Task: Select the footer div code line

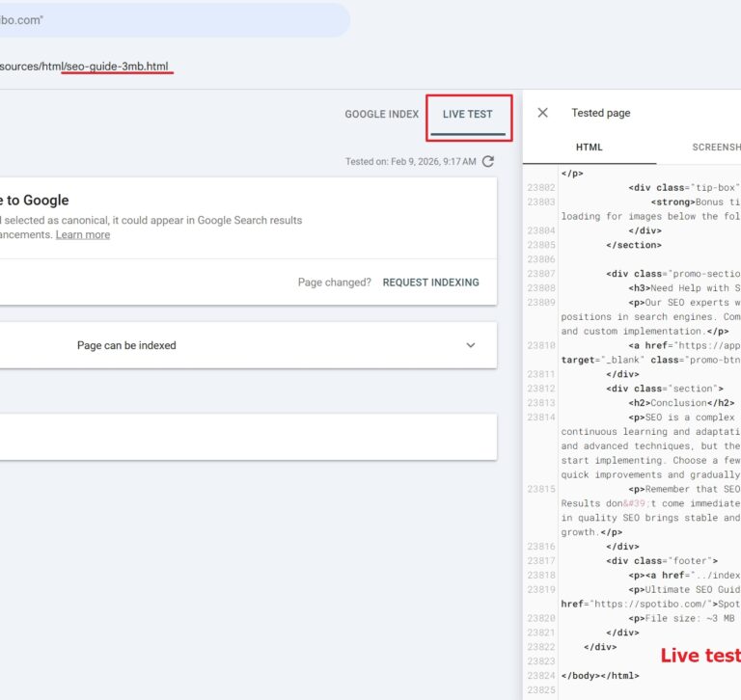Action: point(662,560)
